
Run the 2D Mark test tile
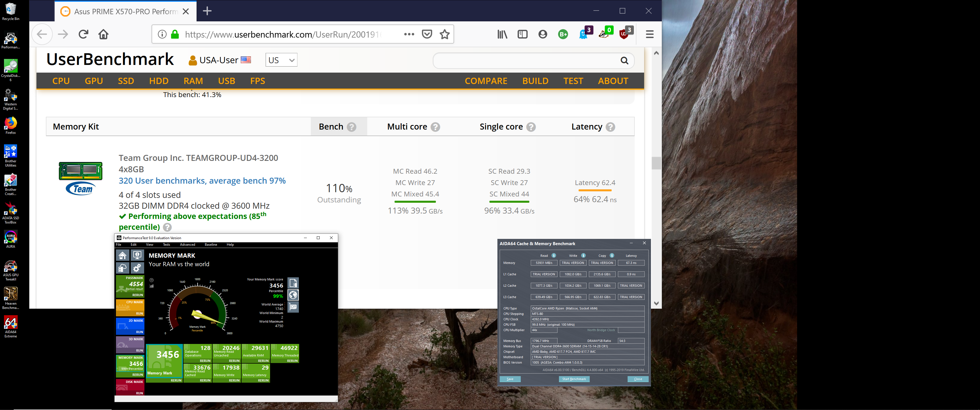click(x=130, y=326)
